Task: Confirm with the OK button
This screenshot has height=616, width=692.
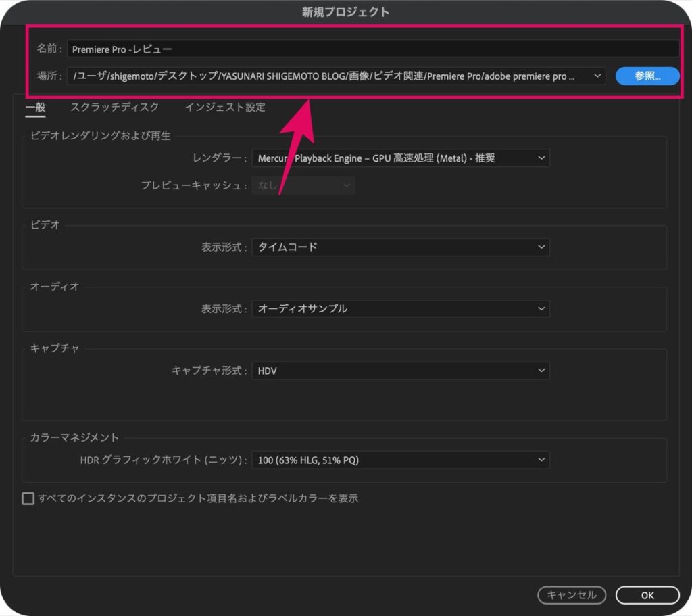Action: 647,595
